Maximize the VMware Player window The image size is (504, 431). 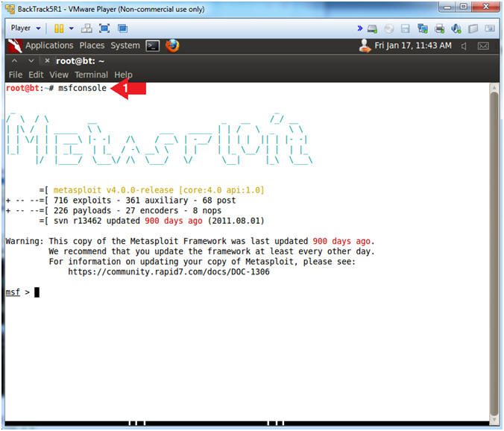[463, 7]
